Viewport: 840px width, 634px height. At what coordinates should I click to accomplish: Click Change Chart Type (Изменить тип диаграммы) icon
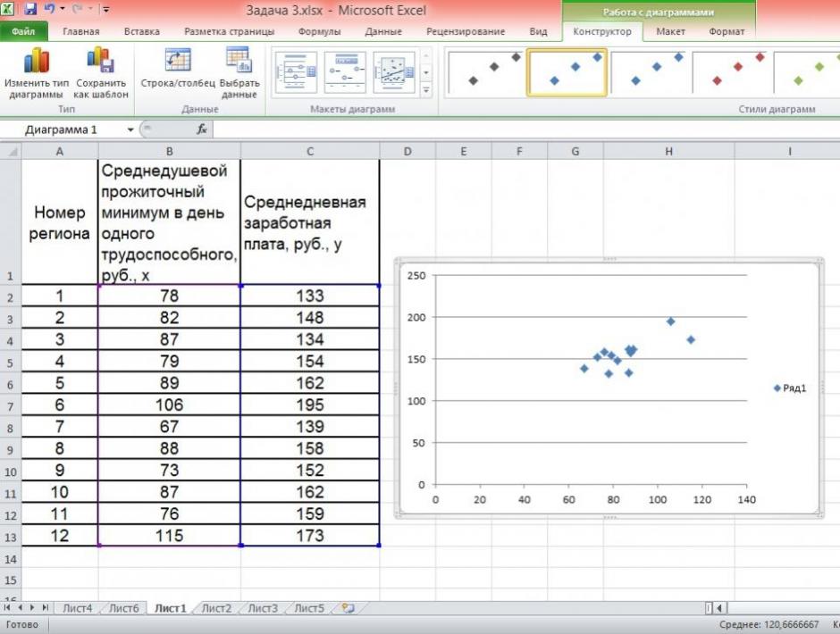click(36, 63)
